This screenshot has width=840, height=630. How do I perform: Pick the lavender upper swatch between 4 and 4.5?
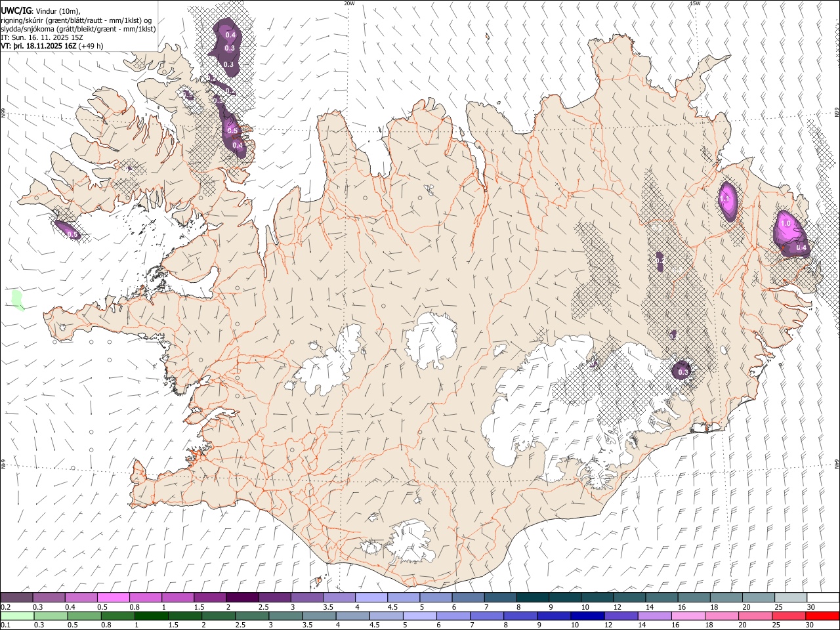[371, 597]
